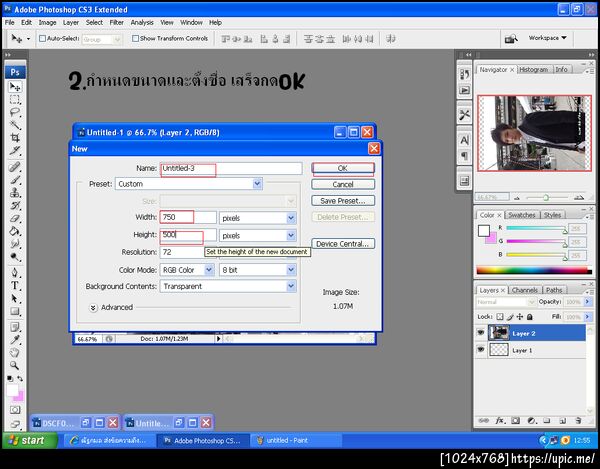600x469 pixels.
Task: Select the Path Selection tool
Action: click(x=15, y=298)
